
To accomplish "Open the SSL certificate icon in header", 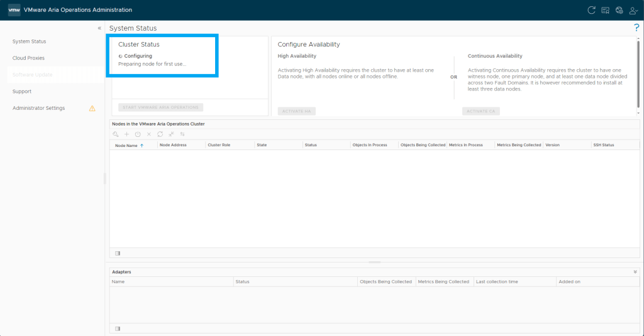I will pos(605,10).
